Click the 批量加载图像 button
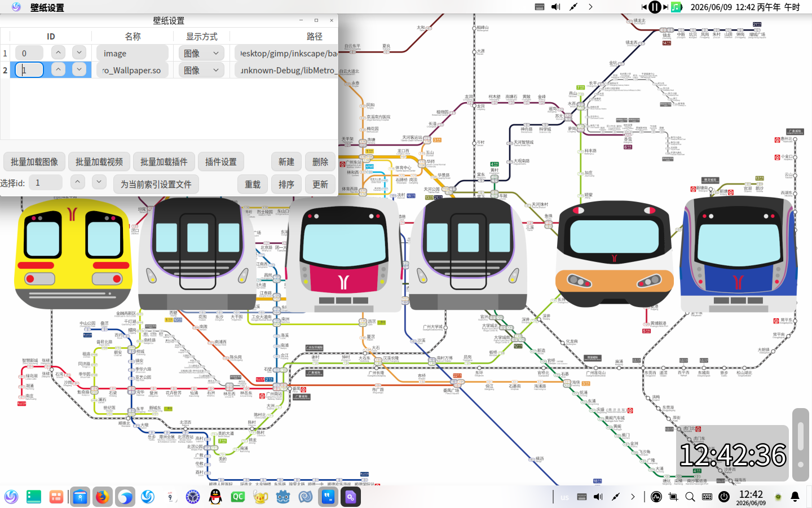 pyautogui.click(x=34, y=162)
